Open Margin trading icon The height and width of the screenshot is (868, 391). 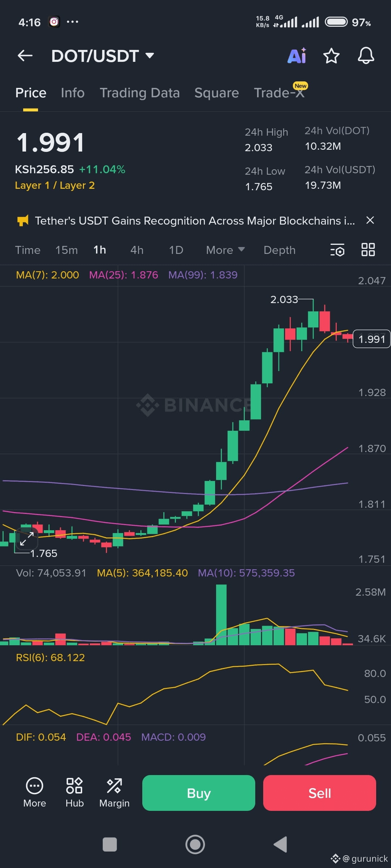click(114, 793)
